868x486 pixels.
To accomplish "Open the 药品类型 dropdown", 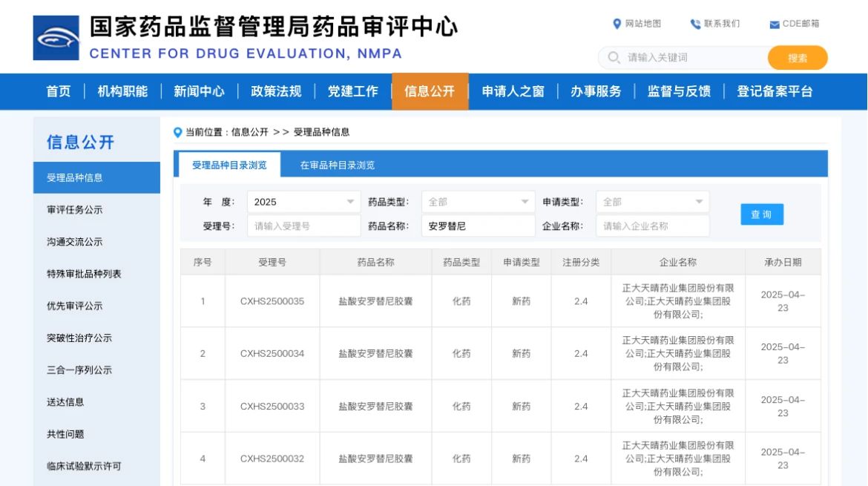I will 479,202.
